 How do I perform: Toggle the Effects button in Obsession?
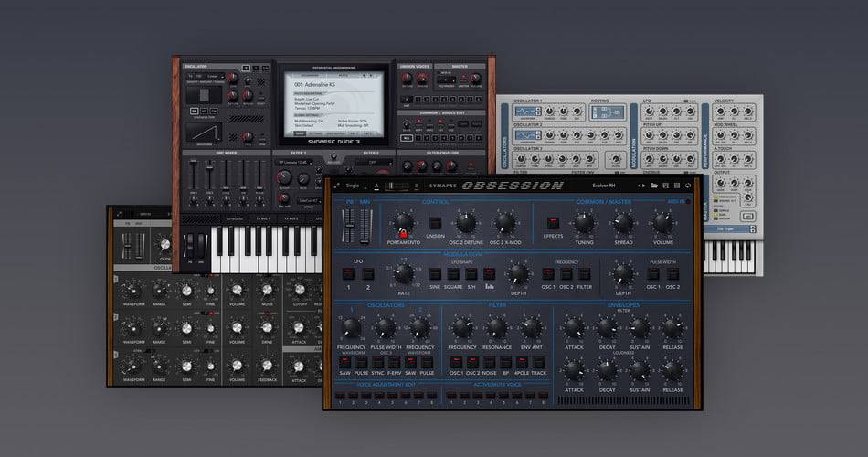click(x=553, y=223)
